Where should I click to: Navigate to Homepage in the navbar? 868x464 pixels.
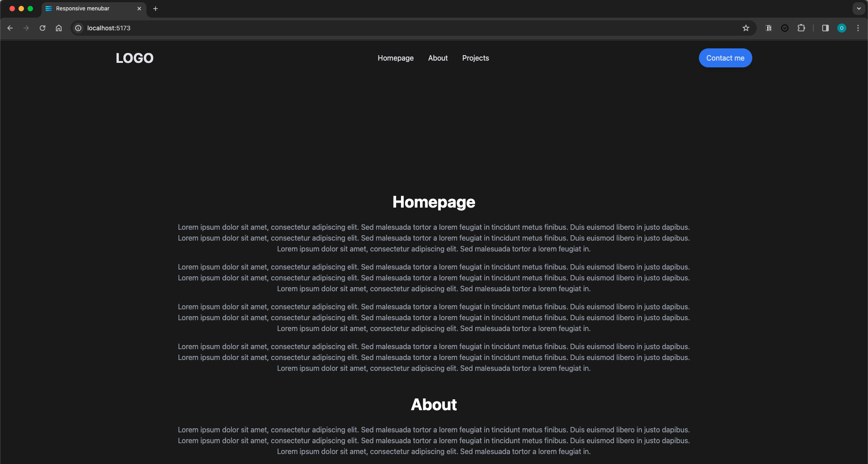396,58
